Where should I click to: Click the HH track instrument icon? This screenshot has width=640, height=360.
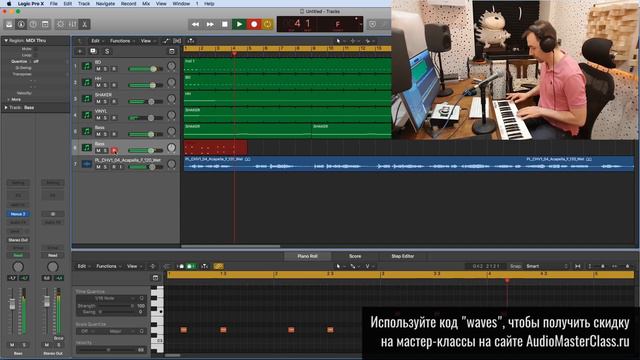coord(87,82)
